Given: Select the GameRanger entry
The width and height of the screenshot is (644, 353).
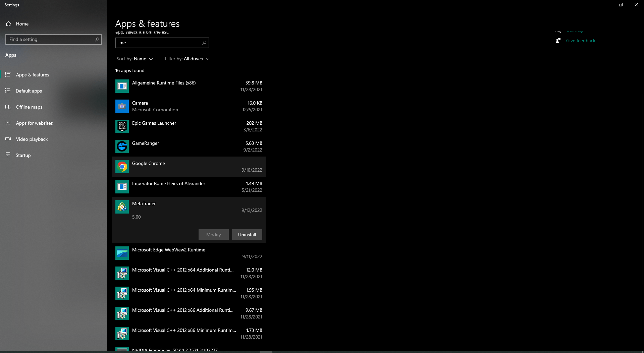Looking at the screenshot, I should point(189,146).
